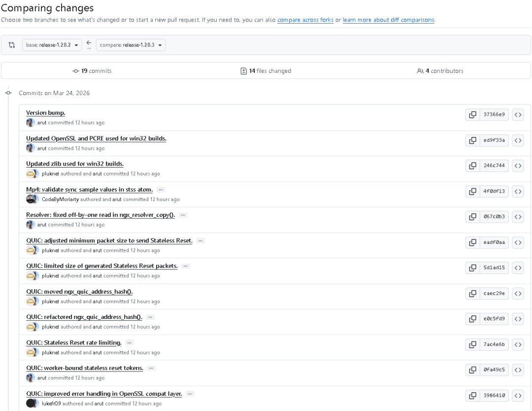Switch to the 19 commits tab
This screenshot has width=532, height=411.
point(92,71)
